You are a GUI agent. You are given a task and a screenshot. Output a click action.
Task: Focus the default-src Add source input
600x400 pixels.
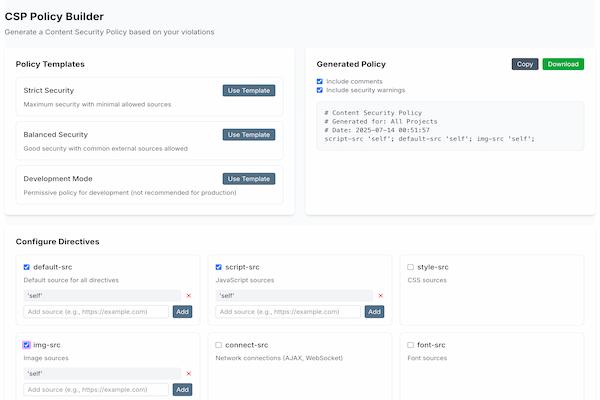[96, 312]
